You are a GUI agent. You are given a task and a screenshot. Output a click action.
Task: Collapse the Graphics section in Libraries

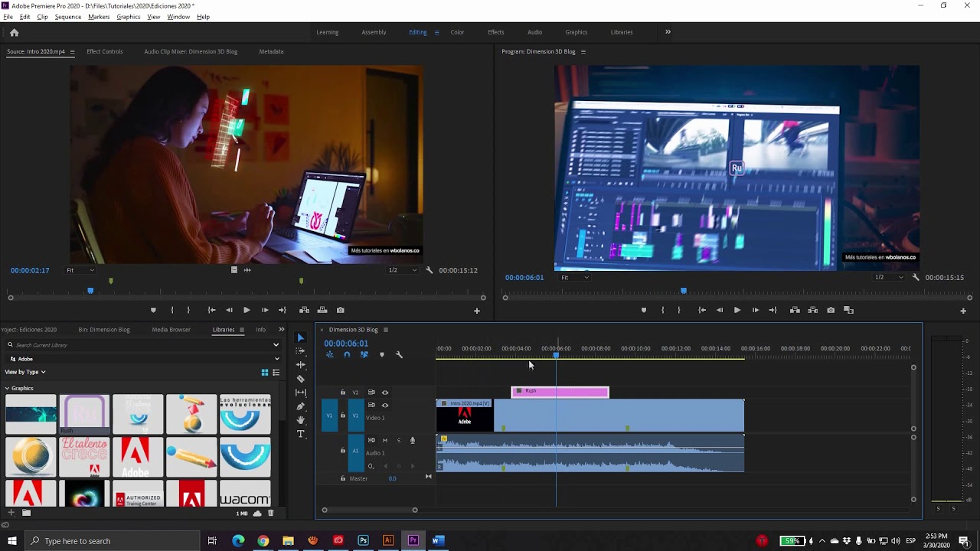8,388
